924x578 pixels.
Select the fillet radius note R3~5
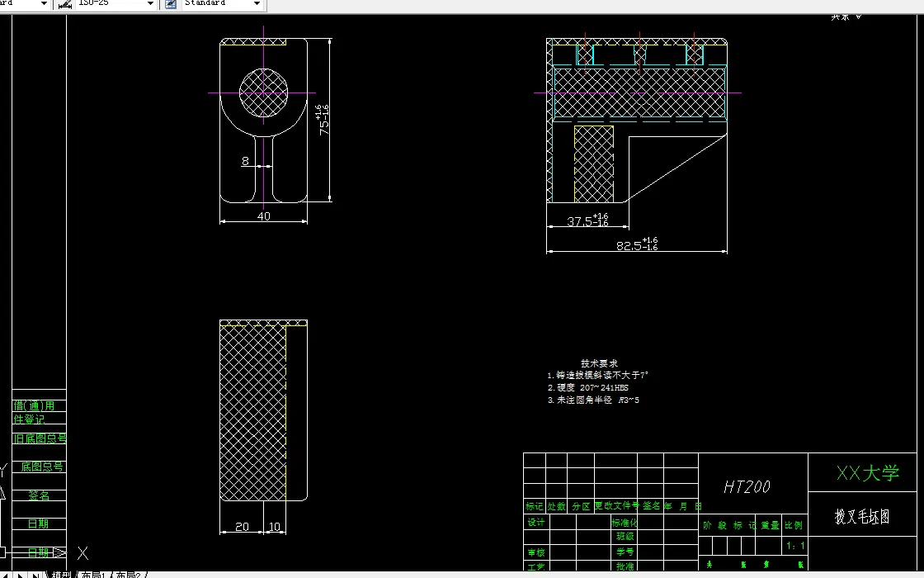click(x=593, y=400)
